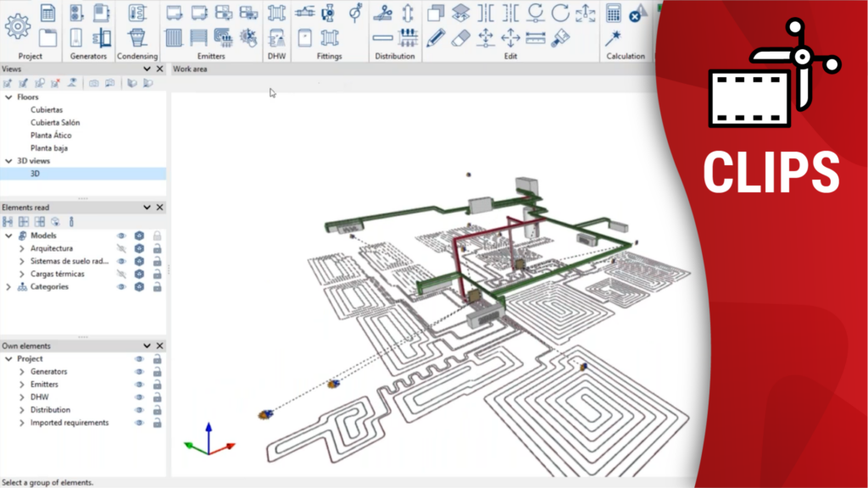Select the 3D view entry

[36, 174]
